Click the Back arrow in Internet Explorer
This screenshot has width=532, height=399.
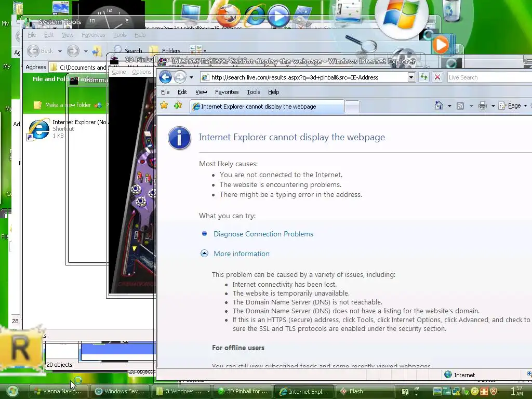pyautogui.click(x=166, y=77)
